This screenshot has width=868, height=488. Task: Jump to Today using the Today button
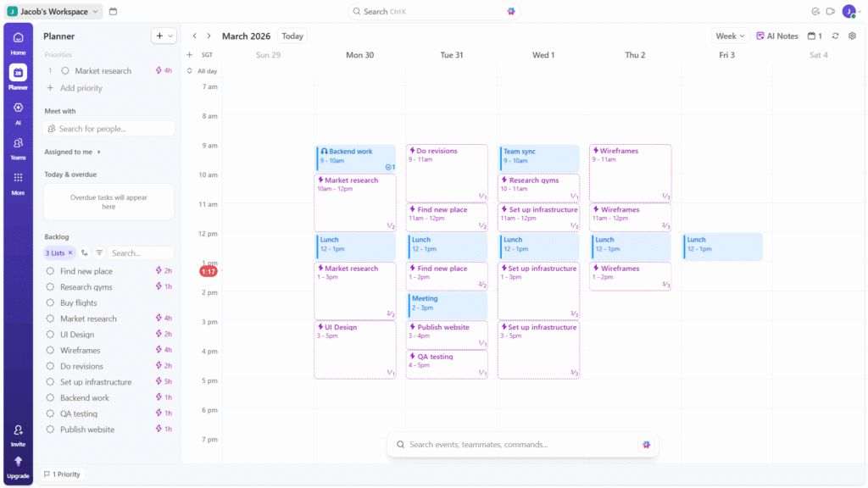[x=292, y=36]
